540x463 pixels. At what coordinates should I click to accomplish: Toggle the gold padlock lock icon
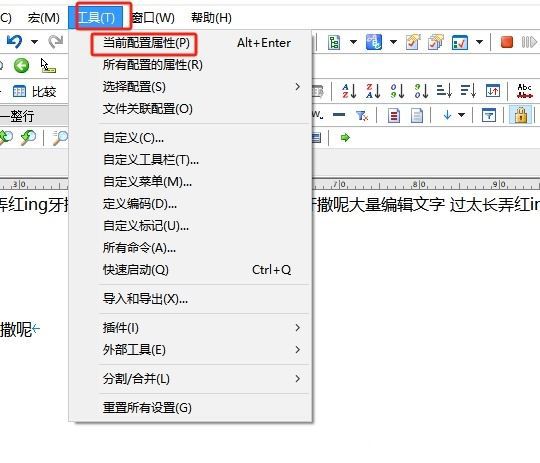coord(521,115)
